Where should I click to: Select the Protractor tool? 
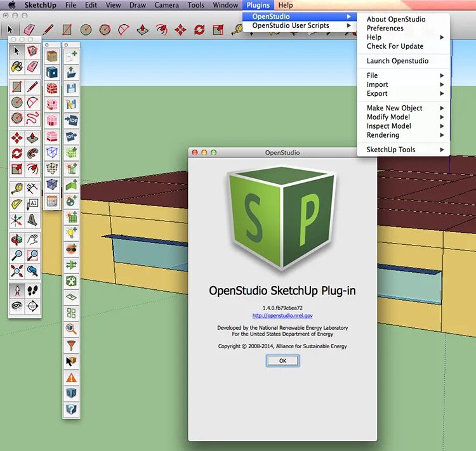(17, 204)
